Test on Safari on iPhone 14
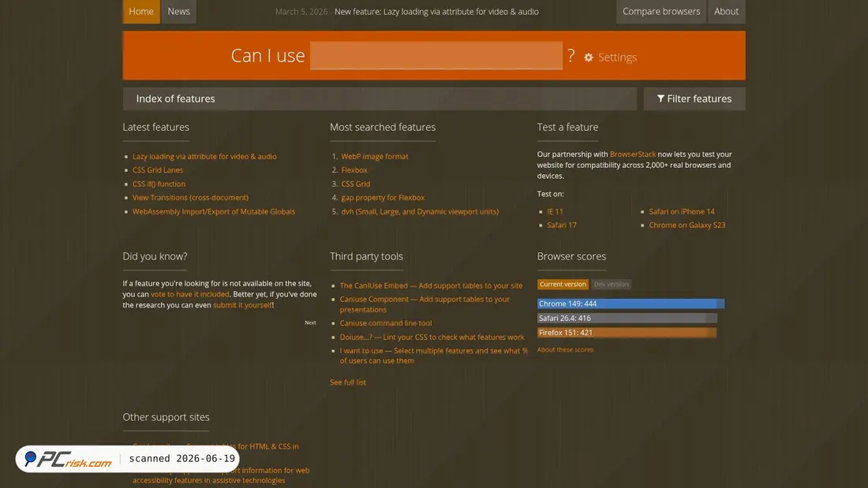Viewport: 868px width, 488px height. [682, 211]
